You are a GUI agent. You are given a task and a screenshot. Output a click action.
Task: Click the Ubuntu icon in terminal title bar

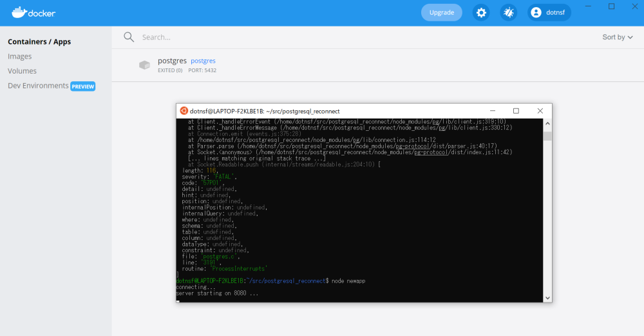pyautogui.click(x=184, y=111)
